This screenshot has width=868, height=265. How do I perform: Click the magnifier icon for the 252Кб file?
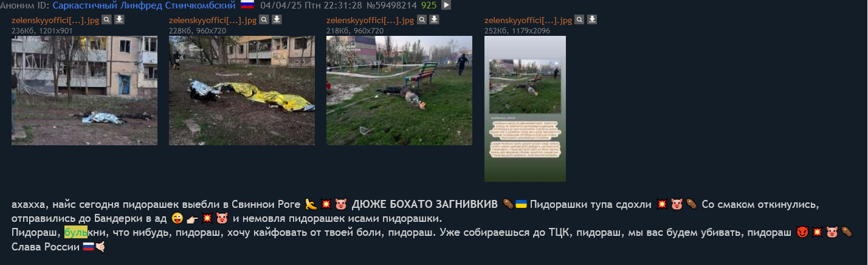(x=579, y=19)
